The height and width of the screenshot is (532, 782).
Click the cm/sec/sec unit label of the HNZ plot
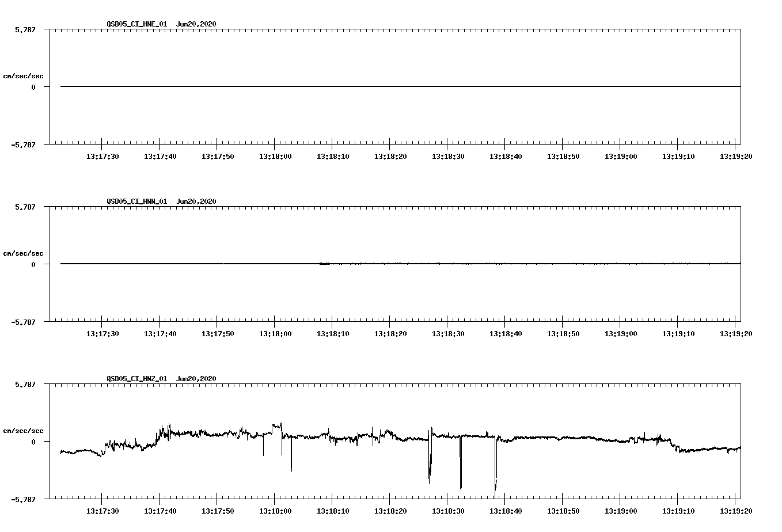coord(23,431)
